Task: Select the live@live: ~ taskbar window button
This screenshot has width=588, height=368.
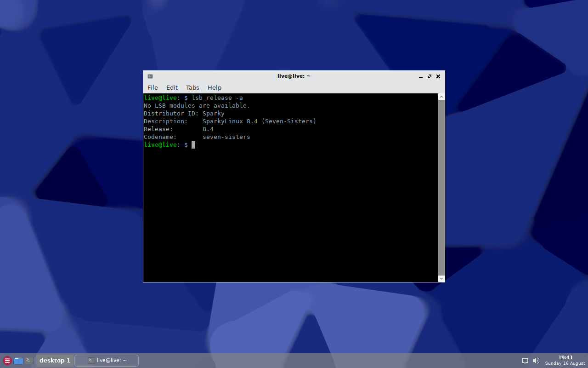Action: (107, 361)
